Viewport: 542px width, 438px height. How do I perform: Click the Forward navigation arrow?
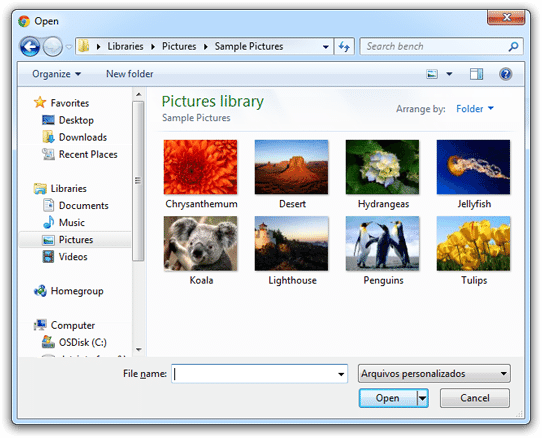(x=53, y=46)
